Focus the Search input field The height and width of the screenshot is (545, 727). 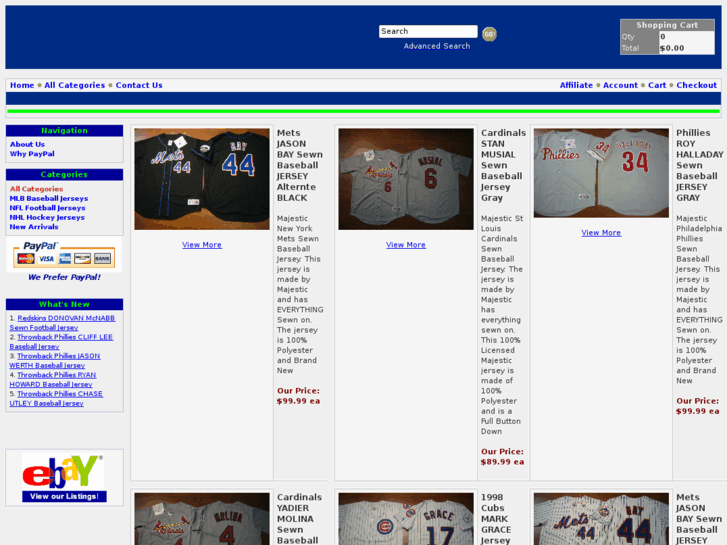pos(428,31)
